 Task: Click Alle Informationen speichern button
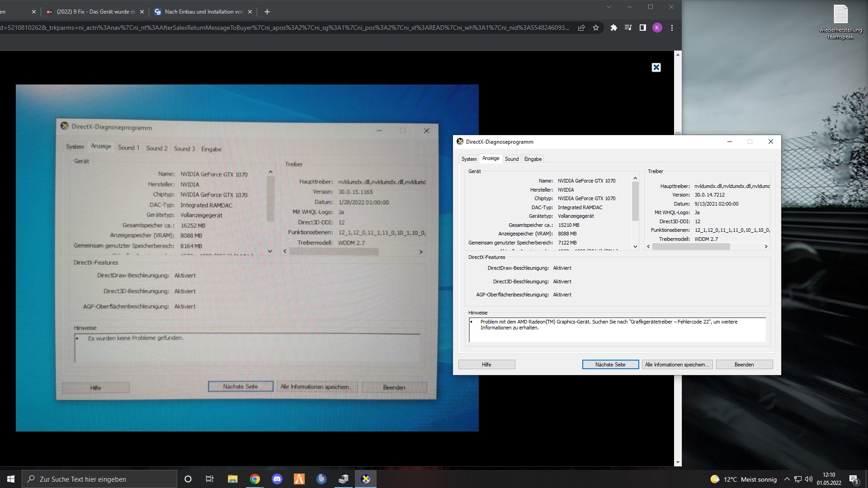click(677, 365)
